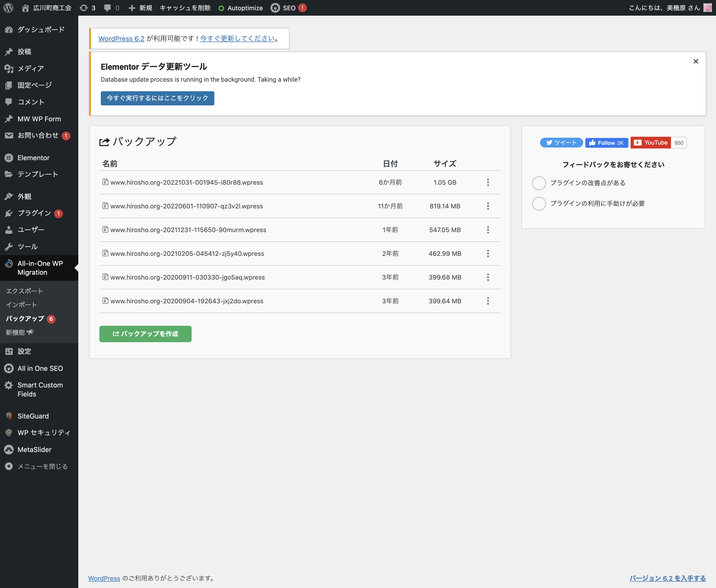Open the updates icon showing 3
716x588 pixels.
tap(87, 8)
